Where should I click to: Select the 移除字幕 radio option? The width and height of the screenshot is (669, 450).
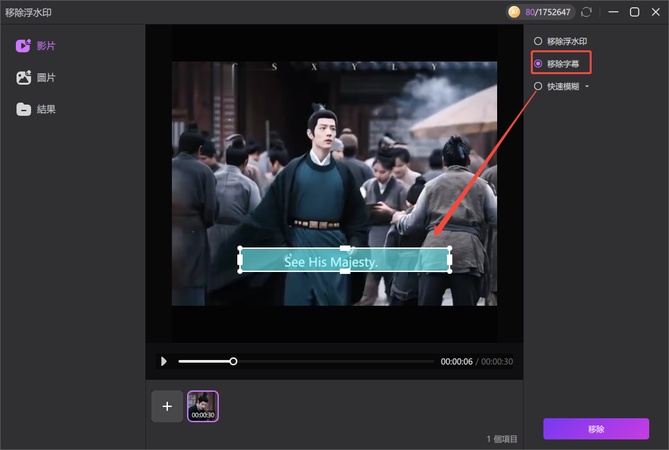tap(538, 63)
